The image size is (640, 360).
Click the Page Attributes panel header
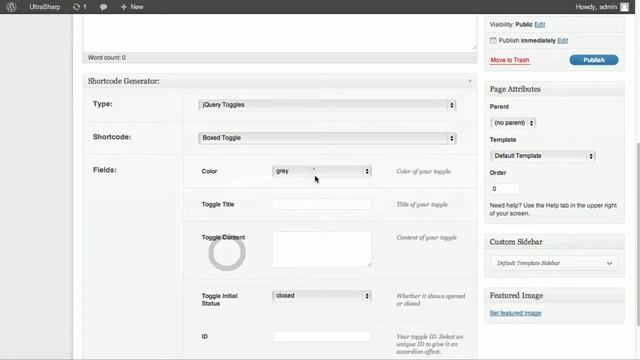[554, 89]
